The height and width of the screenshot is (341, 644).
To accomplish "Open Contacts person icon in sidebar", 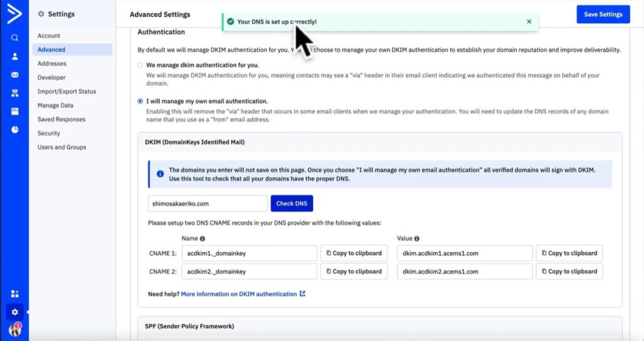I will coord(14,57).
